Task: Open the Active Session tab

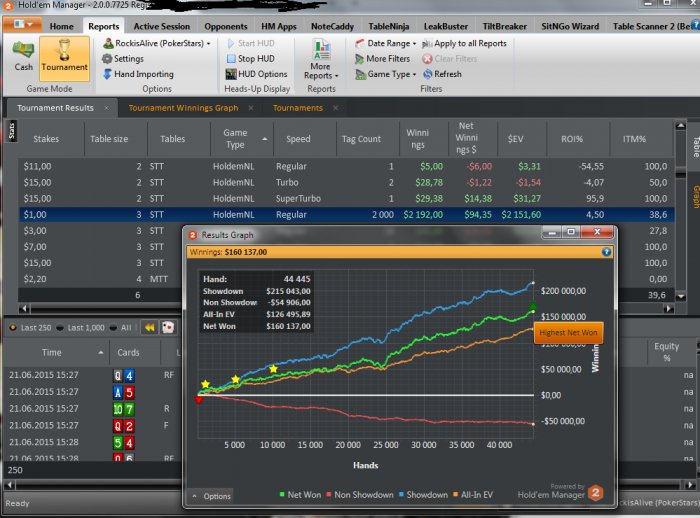Action: tap(162, 26)
